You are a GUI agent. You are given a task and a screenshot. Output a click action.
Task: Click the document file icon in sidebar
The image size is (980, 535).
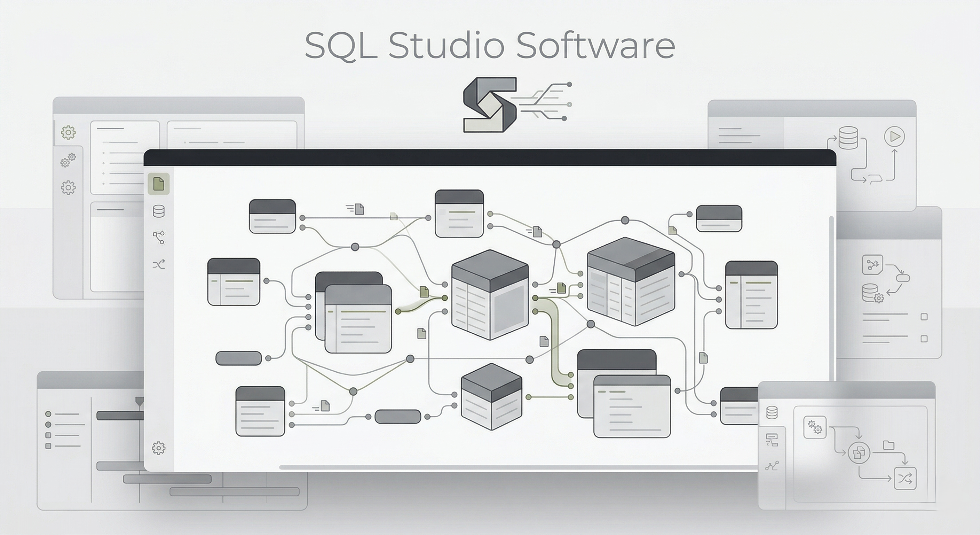click(x=158, y=184)
